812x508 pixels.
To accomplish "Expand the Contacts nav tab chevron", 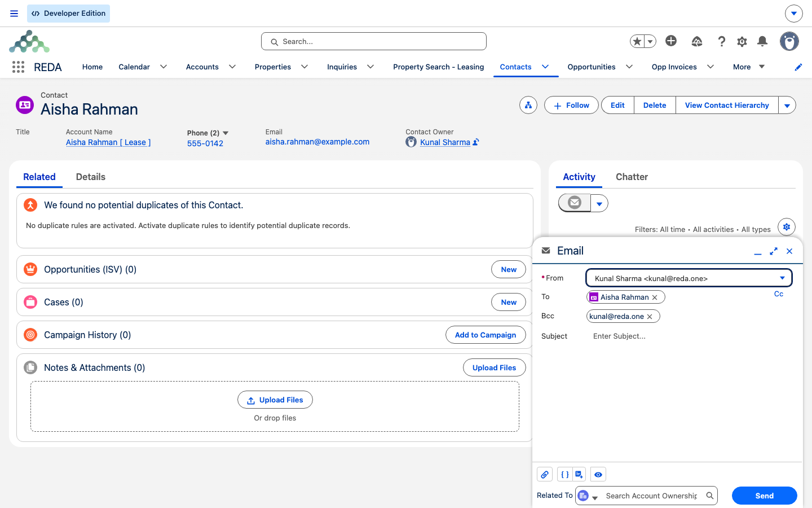I will [x=545, y=67].
